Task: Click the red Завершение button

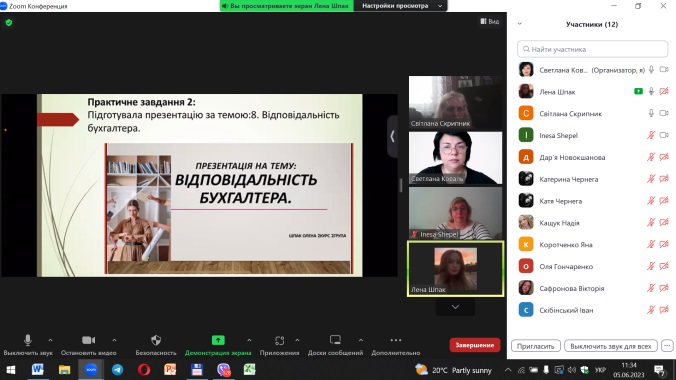Action: (x=475, y=345)
